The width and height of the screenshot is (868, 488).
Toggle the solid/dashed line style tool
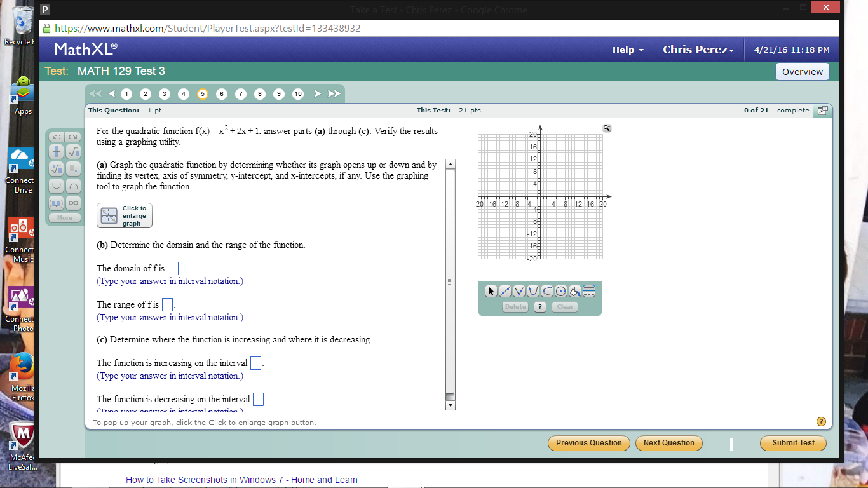click(x=590, y=291)
